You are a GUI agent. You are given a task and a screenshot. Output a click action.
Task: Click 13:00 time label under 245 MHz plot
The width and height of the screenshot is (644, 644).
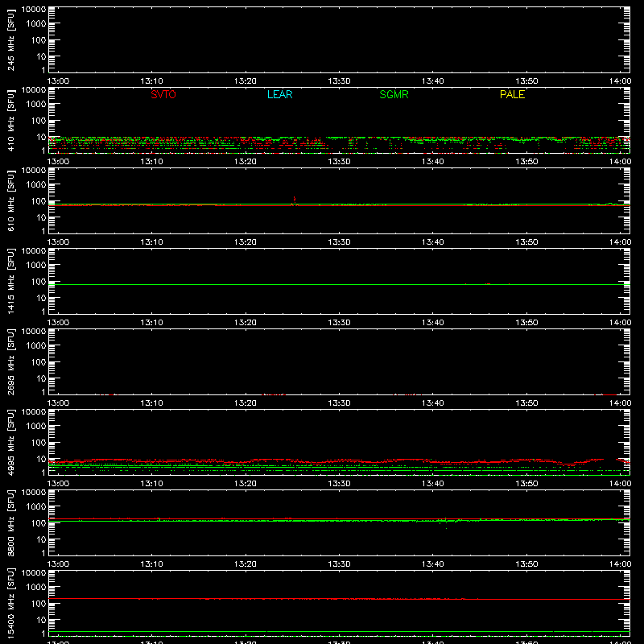click(58, 81)
